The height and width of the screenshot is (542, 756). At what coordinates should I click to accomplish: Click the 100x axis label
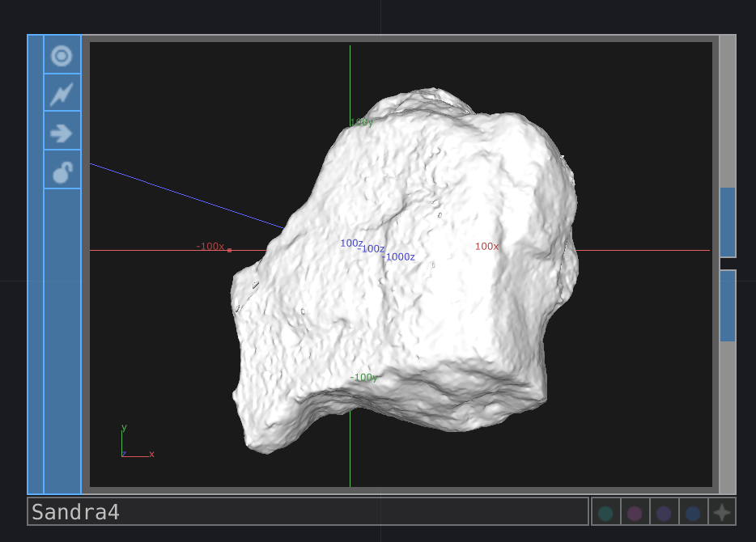tap(486, 245)
